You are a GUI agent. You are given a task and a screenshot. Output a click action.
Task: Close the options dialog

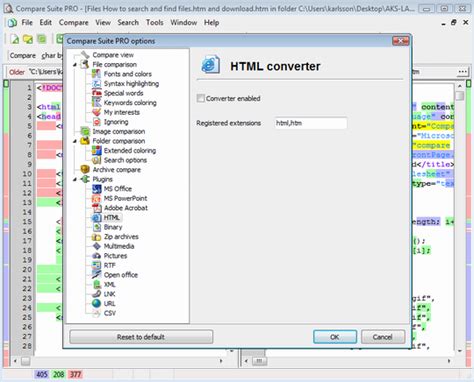[x=400, y=41]
